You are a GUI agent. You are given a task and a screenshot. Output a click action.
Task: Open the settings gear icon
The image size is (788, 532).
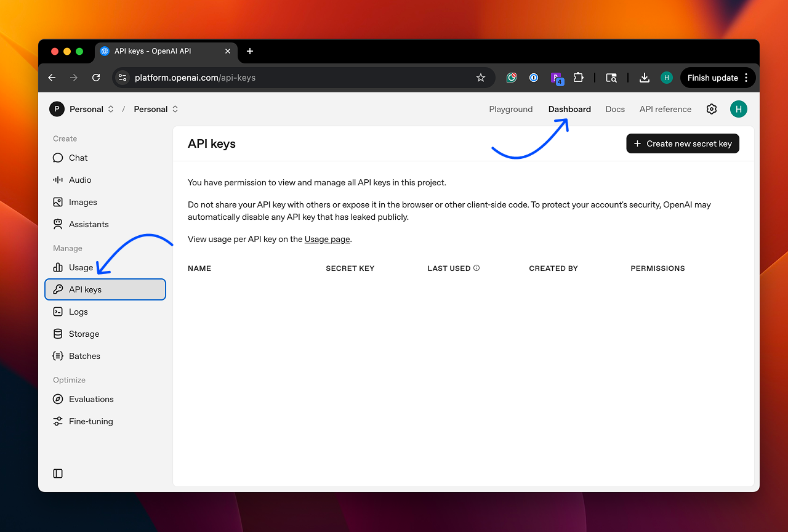[712, 109]
